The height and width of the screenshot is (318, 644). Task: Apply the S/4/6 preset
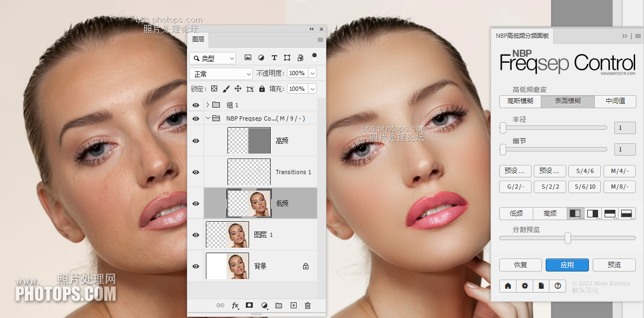point(585,171)
